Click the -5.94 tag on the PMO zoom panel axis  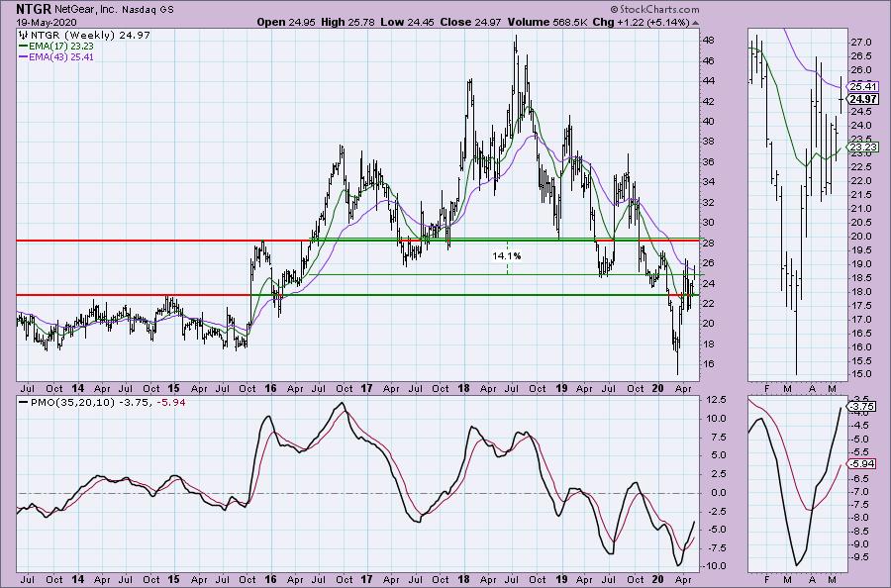[862, 463]
